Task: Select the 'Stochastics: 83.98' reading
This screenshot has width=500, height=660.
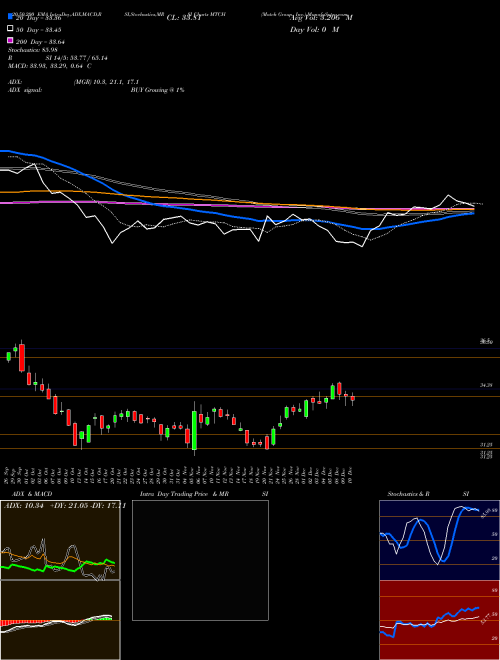Action: (32, 50)
